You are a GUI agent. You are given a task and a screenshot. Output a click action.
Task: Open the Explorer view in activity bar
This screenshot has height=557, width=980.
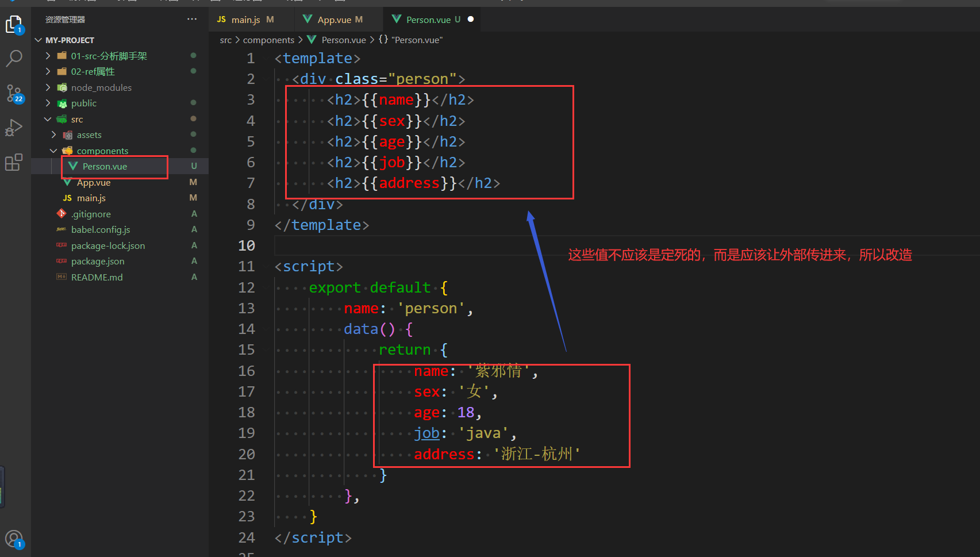pos(14,24)
